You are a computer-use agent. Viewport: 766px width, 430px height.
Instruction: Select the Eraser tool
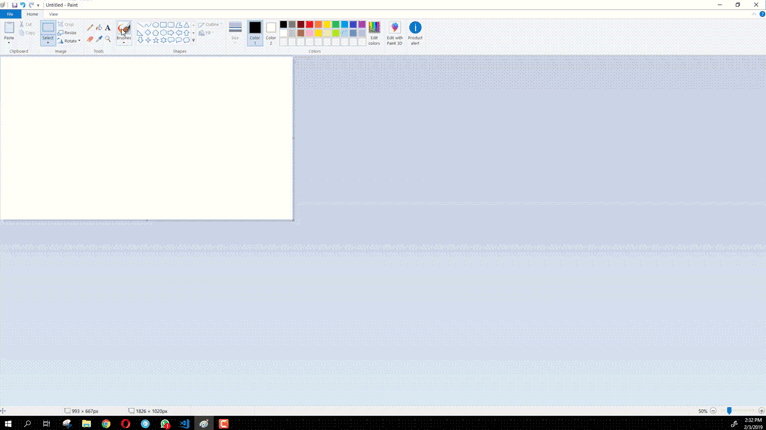coord(90,39)
